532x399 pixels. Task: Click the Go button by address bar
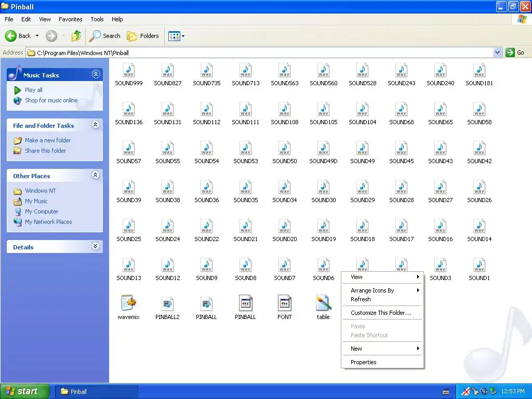(515, 52)
